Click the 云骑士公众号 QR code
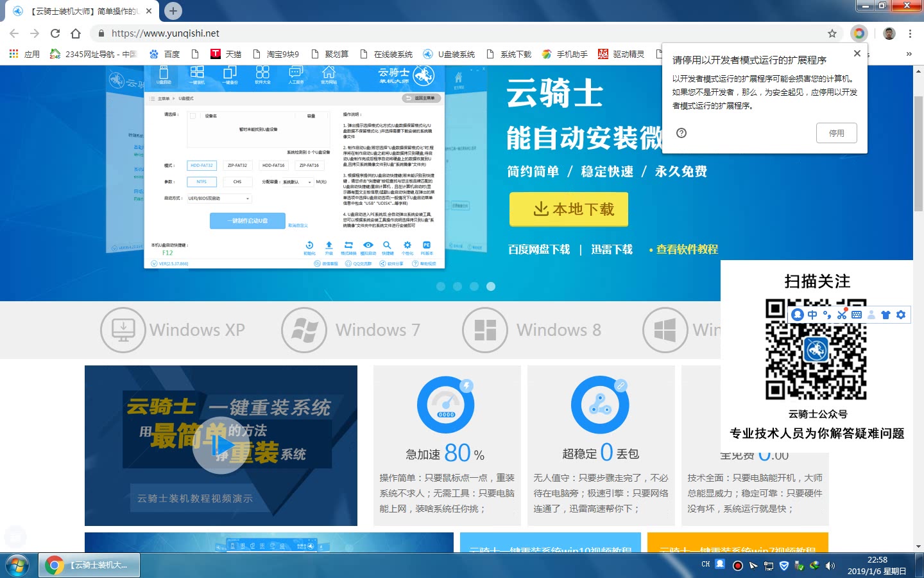 click(816, 349)
